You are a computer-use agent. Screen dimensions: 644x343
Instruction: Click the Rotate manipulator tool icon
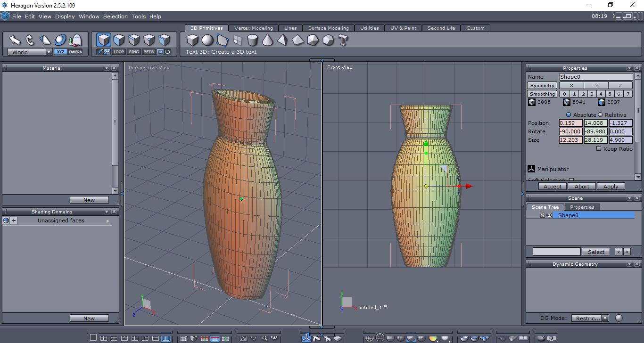[x=30, y=40]
